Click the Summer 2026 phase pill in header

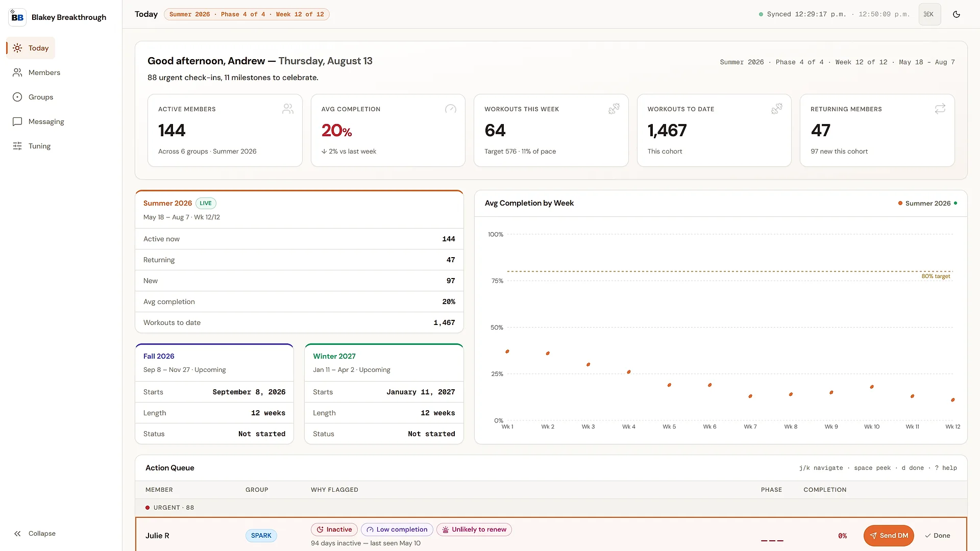[247, 14]
